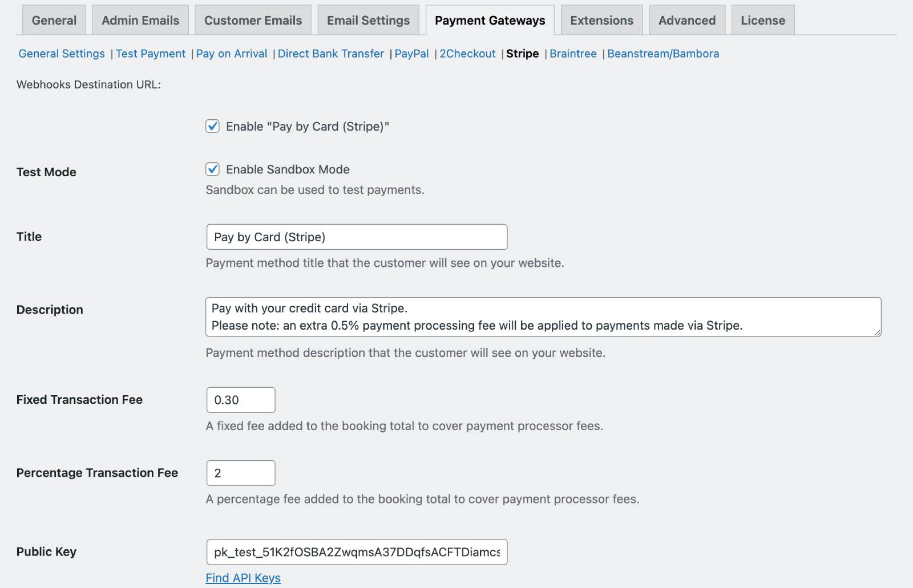Switch to the License tab

click(x=763, y=21)
